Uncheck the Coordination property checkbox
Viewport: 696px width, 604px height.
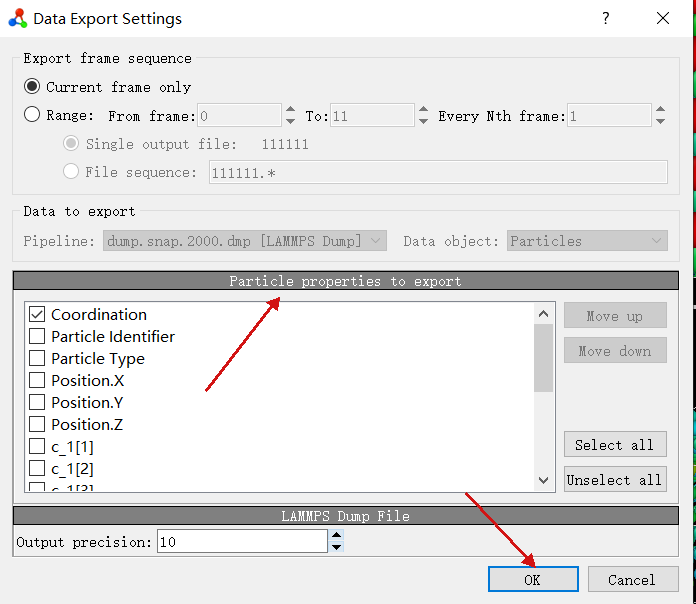[37, 314]
